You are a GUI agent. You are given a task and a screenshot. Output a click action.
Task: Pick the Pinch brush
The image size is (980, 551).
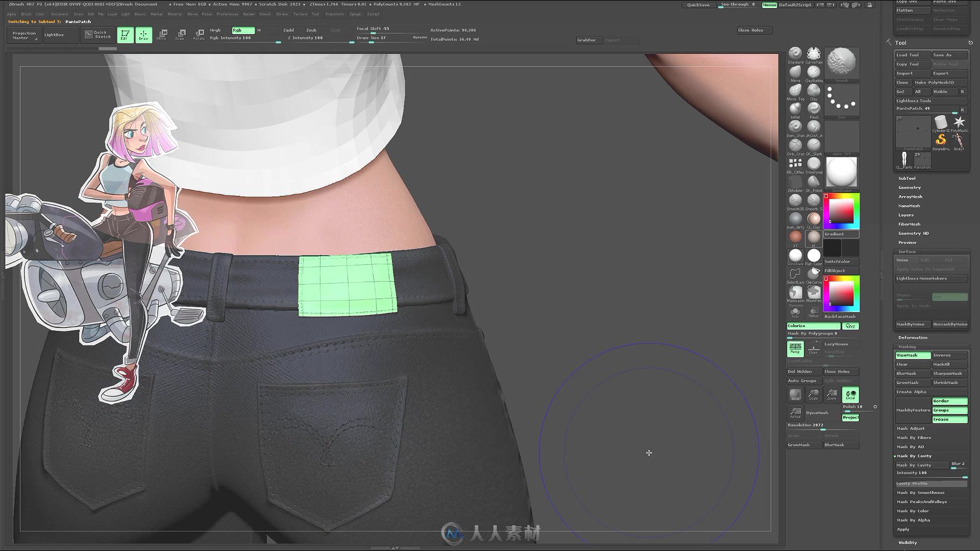click(x=814, y=110)
